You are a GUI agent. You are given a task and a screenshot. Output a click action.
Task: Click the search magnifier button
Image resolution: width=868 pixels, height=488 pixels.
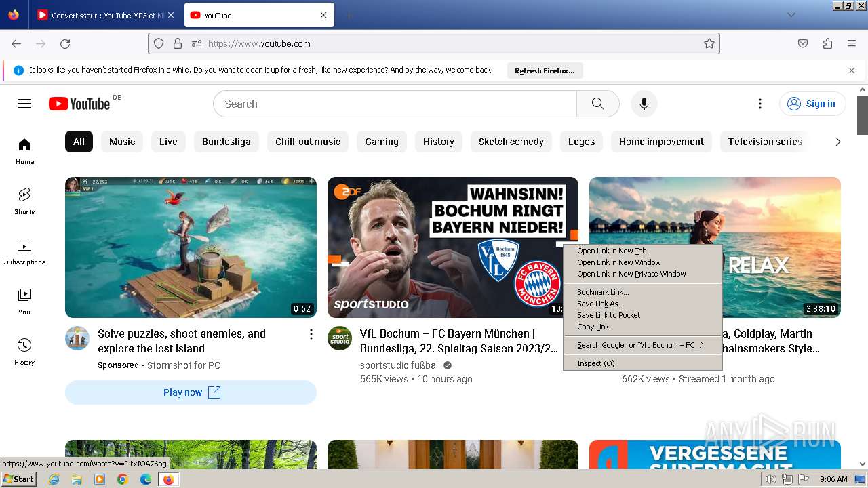pos(597,104)
